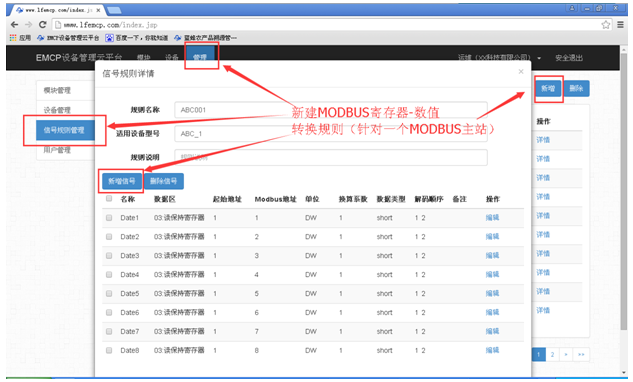Check the Date4 row checkbox
The height and width of the screenshot is (382, 633).
(x=109, y=275)
